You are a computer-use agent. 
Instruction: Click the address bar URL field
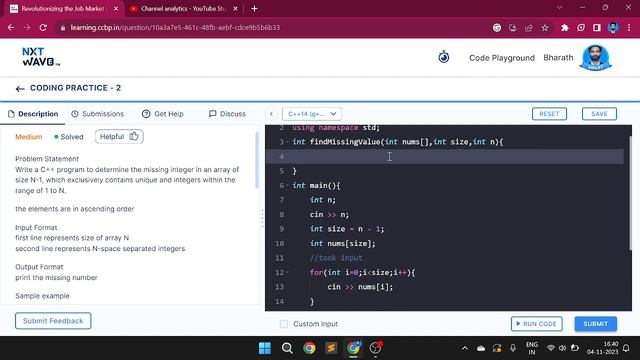tap(175, 28)
